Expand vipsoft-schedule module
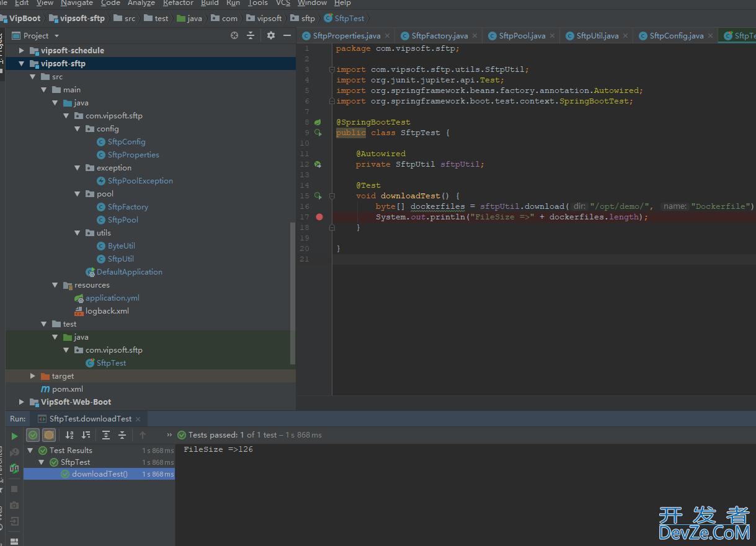This screenshot has height=546, width=756. coord(21,50)
